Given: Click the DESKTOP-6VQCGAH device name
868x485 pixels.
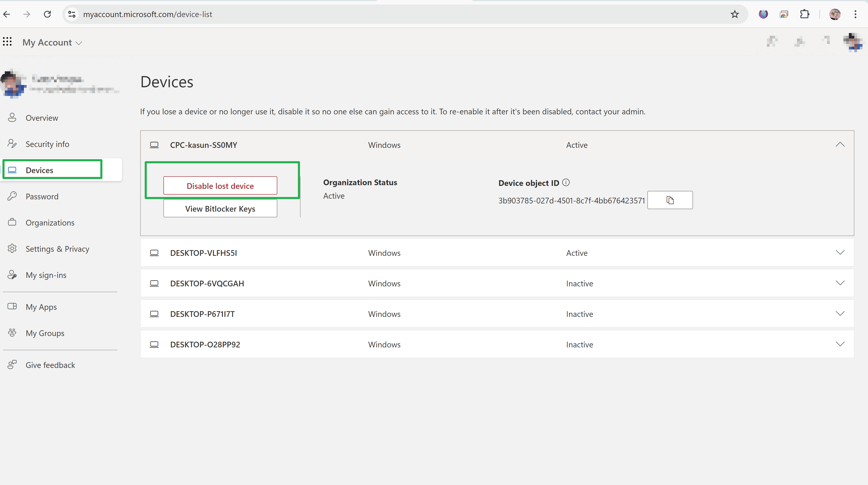Looking at the screenshot, I should point(207,283).
